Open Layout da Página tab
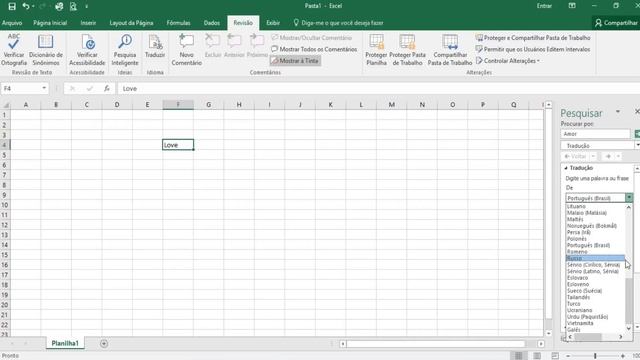 [x=131, y=23]
